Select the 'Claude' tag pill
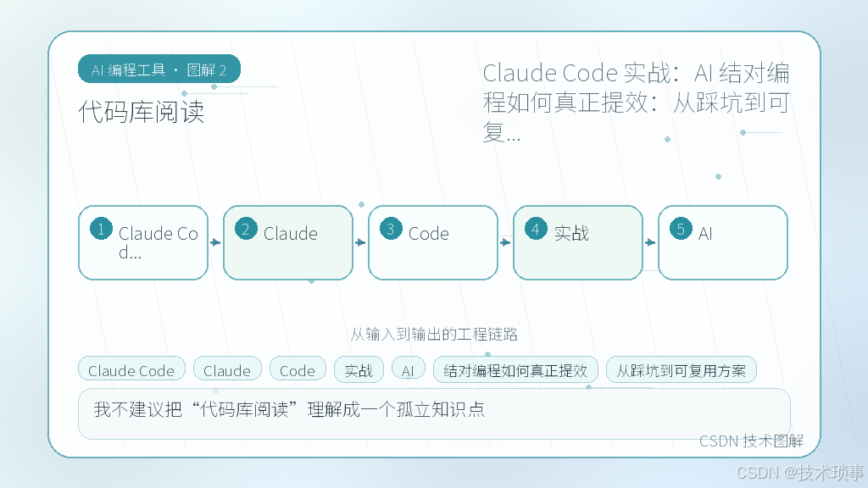 click(x=227, y=369)
